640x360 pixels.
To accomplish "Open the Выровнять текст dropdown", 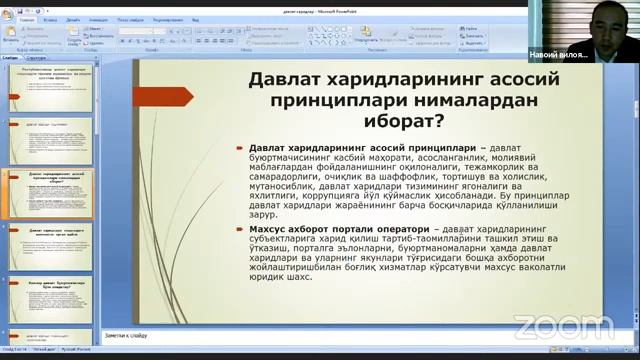I will (x=264, y=36).
